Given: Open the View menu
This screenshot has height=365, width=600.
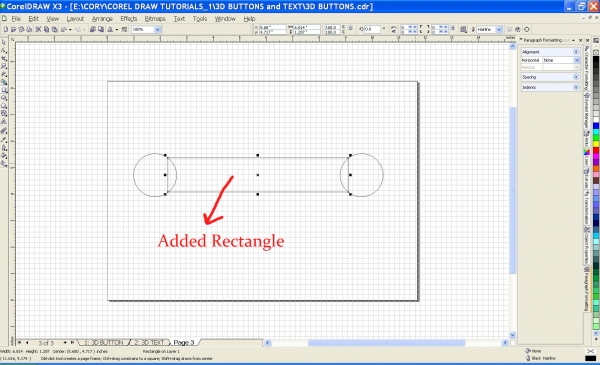Looking at the screenshot, I should (52, 18).
